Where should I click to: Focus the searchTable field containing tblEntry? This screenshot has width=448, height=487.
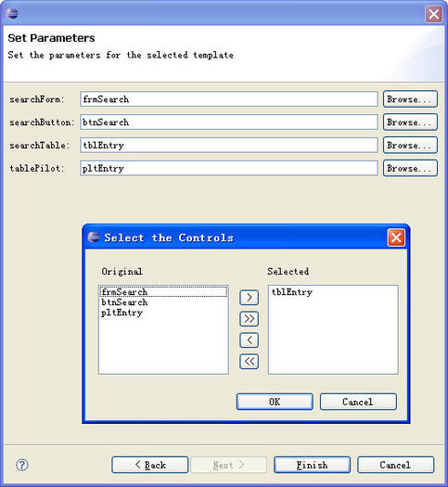tap(229, 145)
